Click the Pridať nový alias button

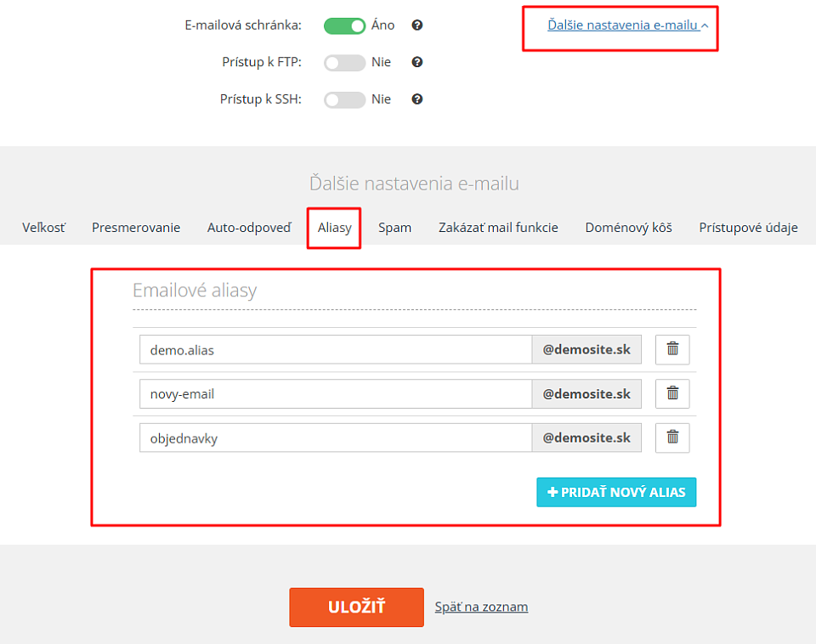click(x=616, y=492)
